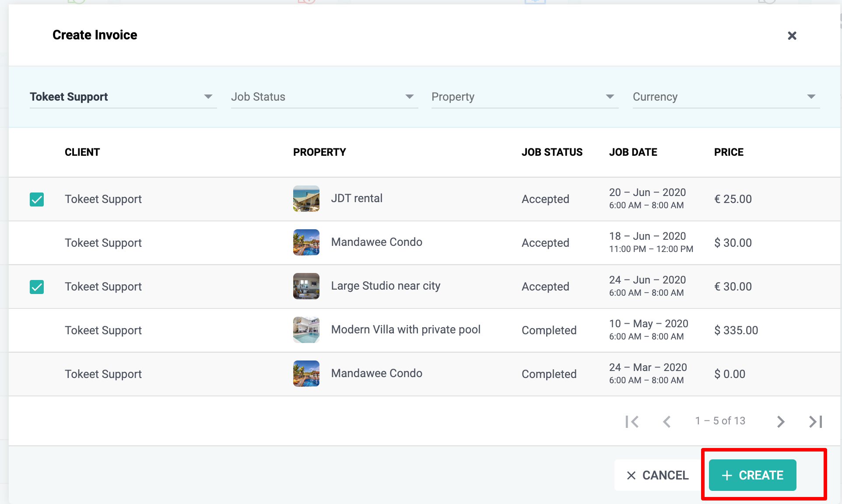Go to the first page of jobs
The width and height of the screenshot is (842, 504).
632,421
